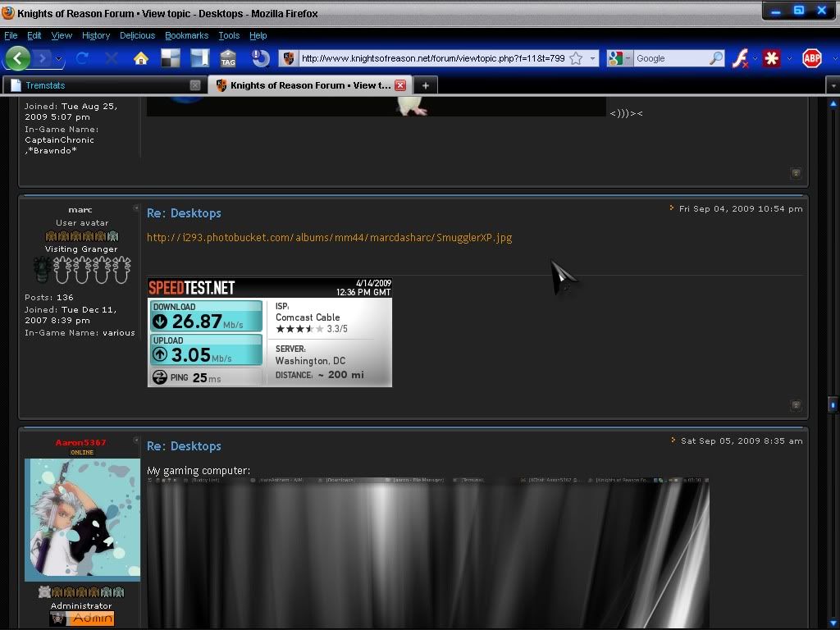Open marc's user profile link
This screenshot has height=630, width=840.
(80, 209)
